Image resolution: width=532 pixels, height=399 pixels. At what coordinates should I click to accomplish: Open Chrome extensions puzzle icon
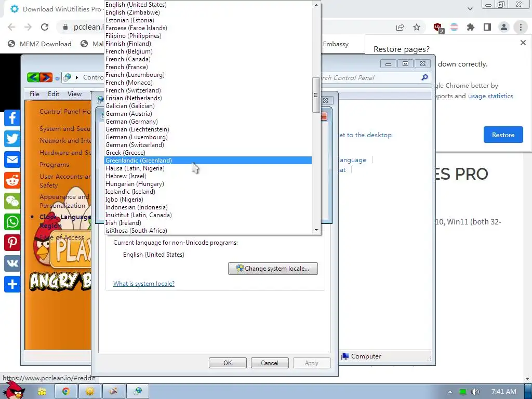pyautogui.click(x=471, y=27)
